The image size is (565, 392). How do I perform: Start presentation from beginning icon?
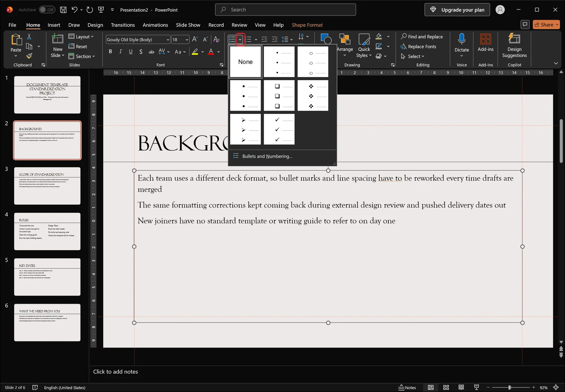101,10
